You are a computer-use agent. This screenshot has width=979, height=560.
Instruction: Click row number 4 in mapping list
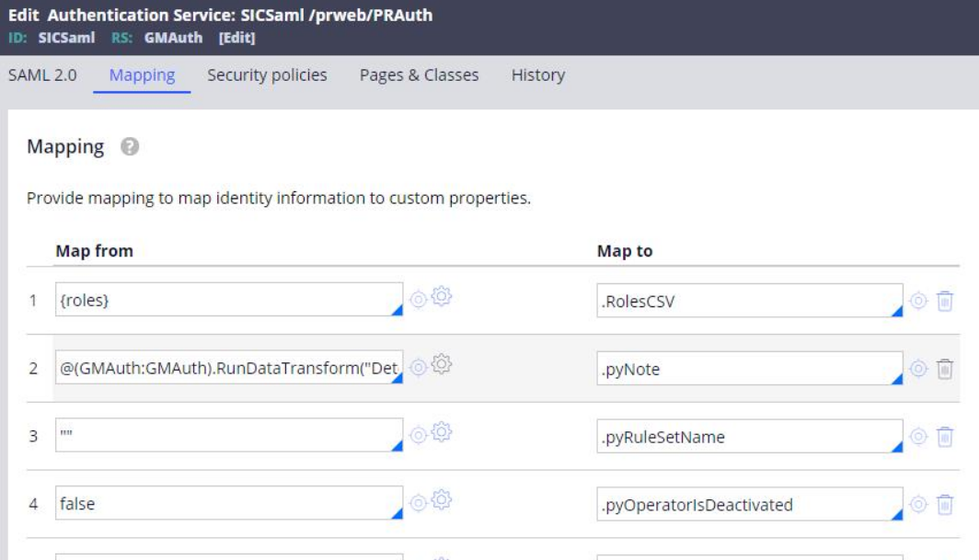[x=33, y=504]
